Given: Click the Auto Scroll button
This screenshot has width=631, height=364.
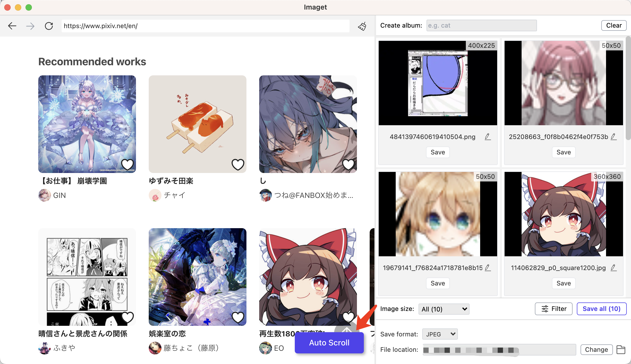Looking at the screenshot, I should pyautogui.click(x=329, y=343).
